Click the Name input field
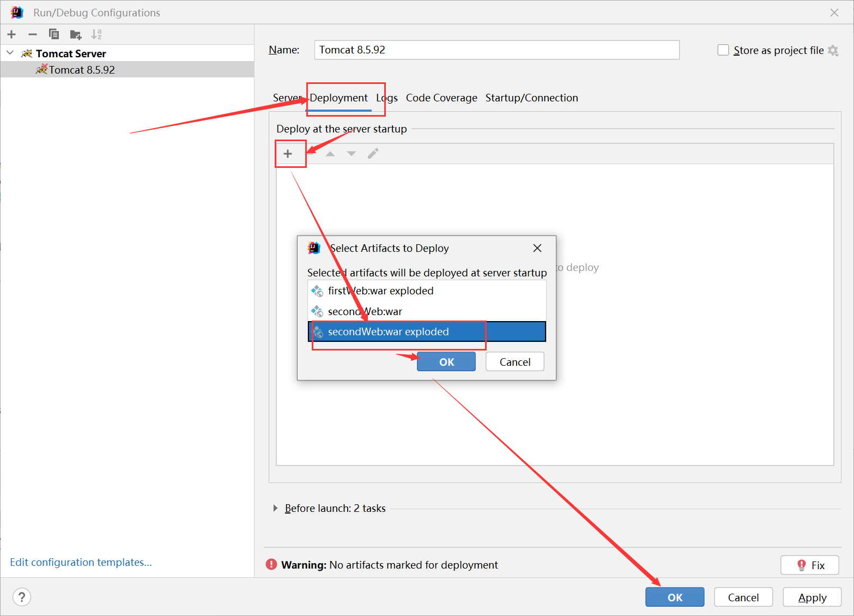This screenshot has height=616, width=854. [x=496, y=50]
